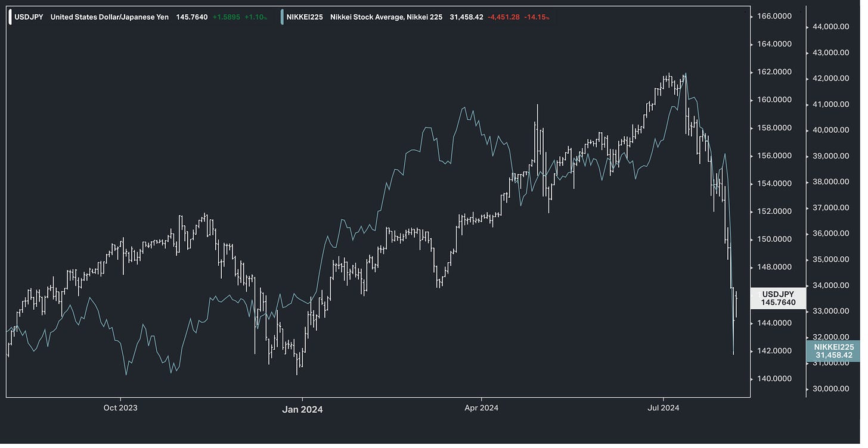Click 39,000.00 on the Nikkei axis
The image size is (868, 448).
[x=830, y=156]
